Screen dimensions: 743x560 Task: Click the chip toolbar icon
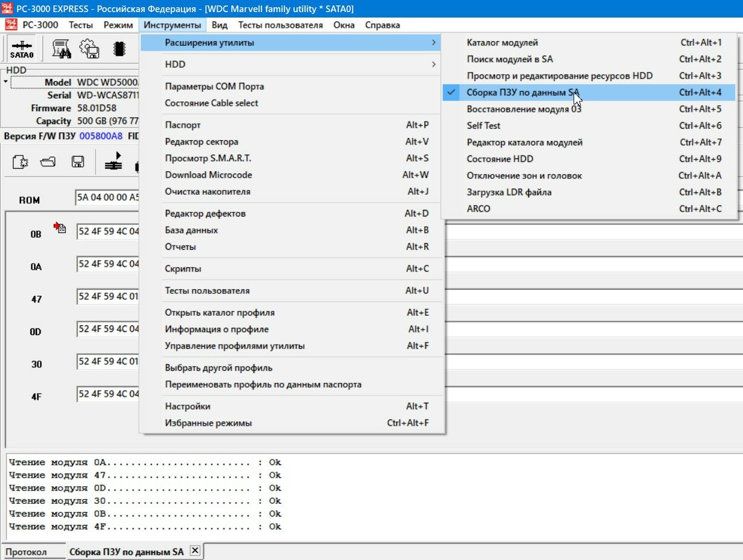tap(119, 49)
